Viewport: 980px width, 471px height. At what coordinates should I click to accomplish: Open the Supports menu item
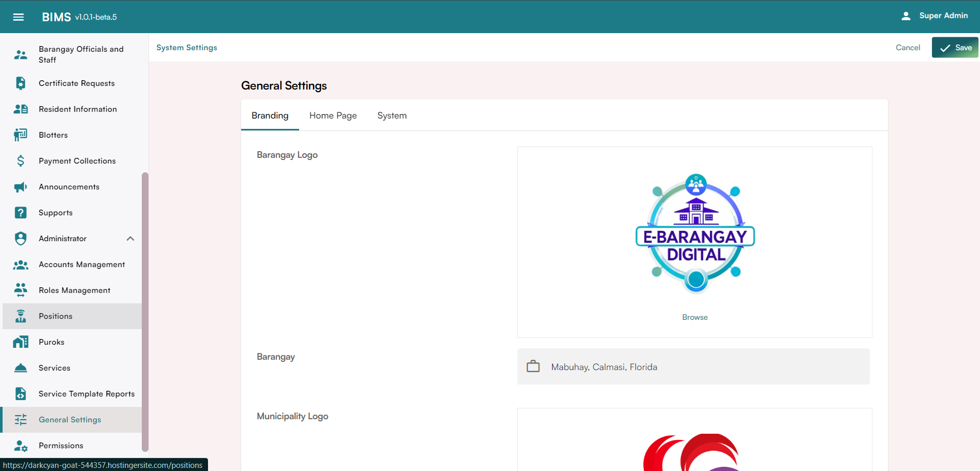coord(72,213)
